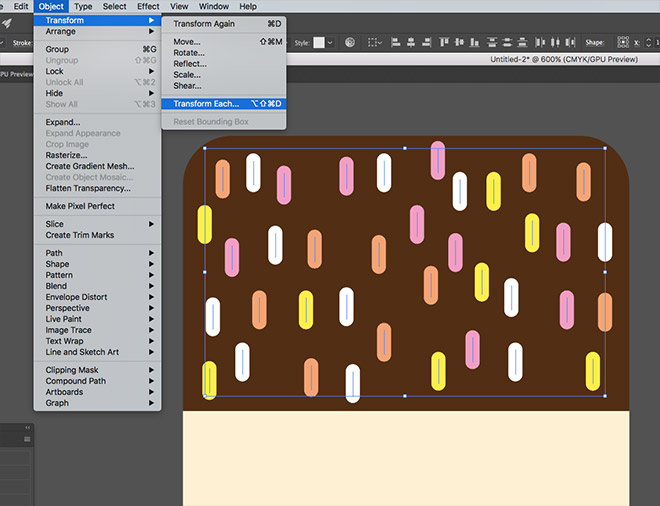Expand the Arrange submenu
Viewport: 660px width, 506px height.
click(97, 31)
